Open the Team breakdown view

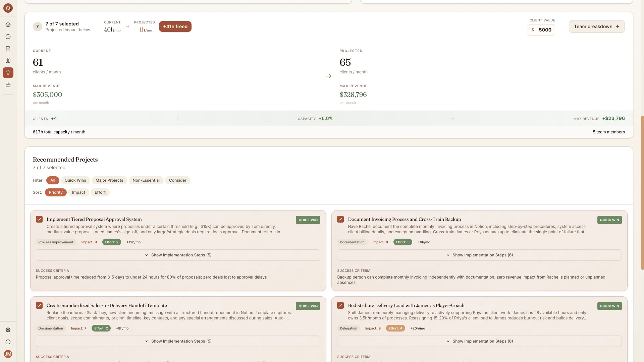click(597, 26)
